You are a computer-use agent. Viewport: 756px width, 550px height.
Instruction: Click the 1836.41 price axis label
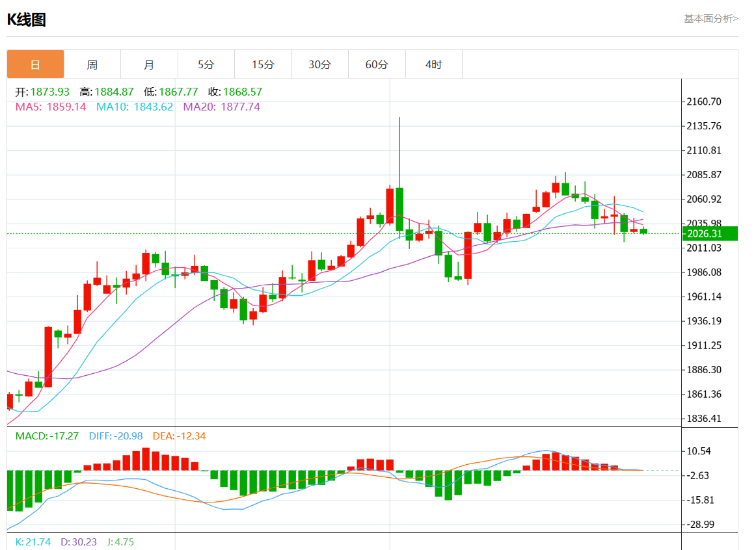click(x=704, y=419)
